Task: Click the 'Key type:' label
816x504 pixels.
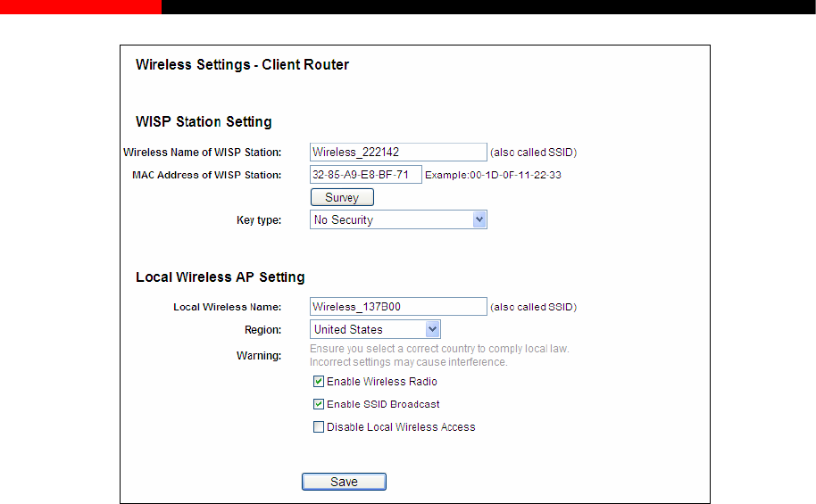Action: [x=259, y=220]
